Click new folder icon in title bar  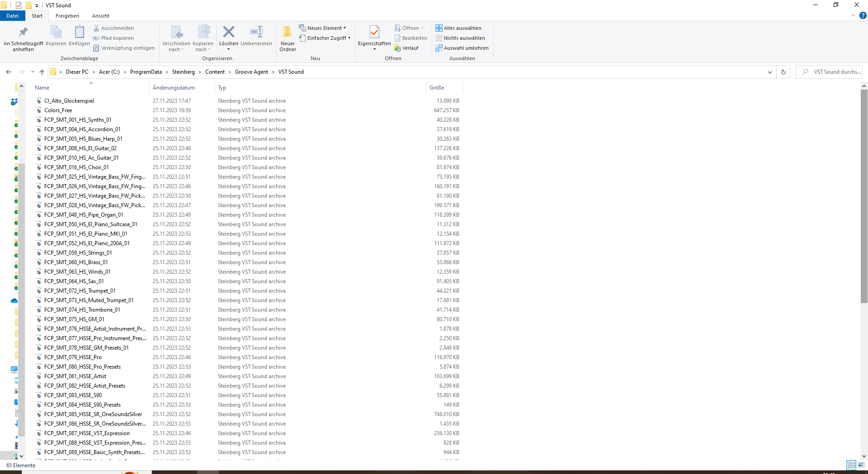point(28,5)
